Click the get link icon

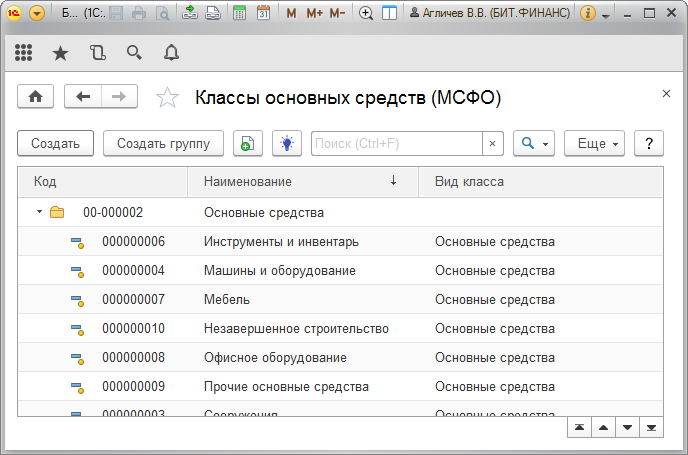coord(190,13)
